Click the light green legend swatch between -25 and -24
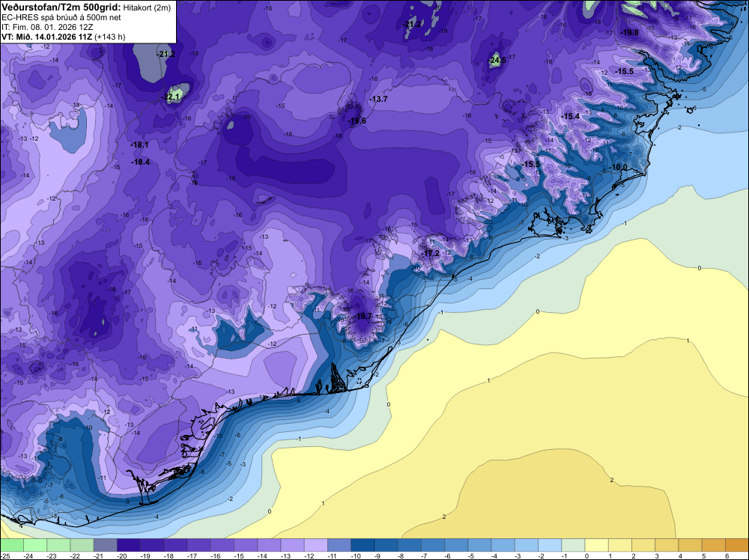This screenshot has height=560, width=749. (11, 545)
